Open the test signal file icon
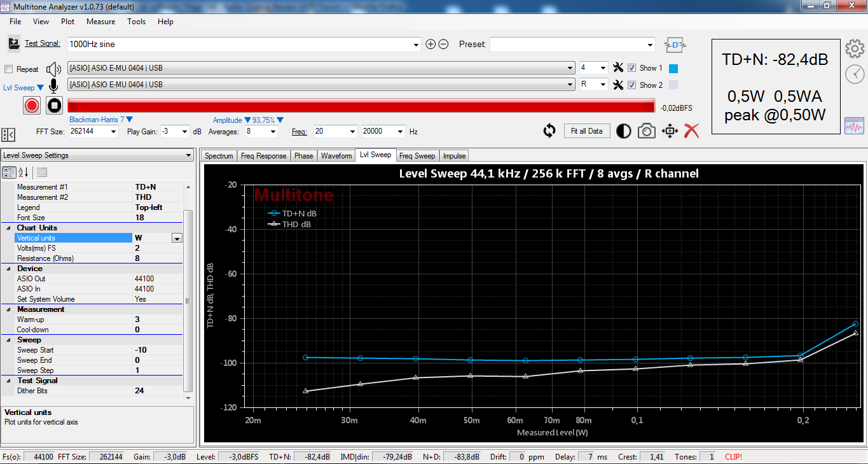Screen dimensions: 868x464 tap(14, 44)
